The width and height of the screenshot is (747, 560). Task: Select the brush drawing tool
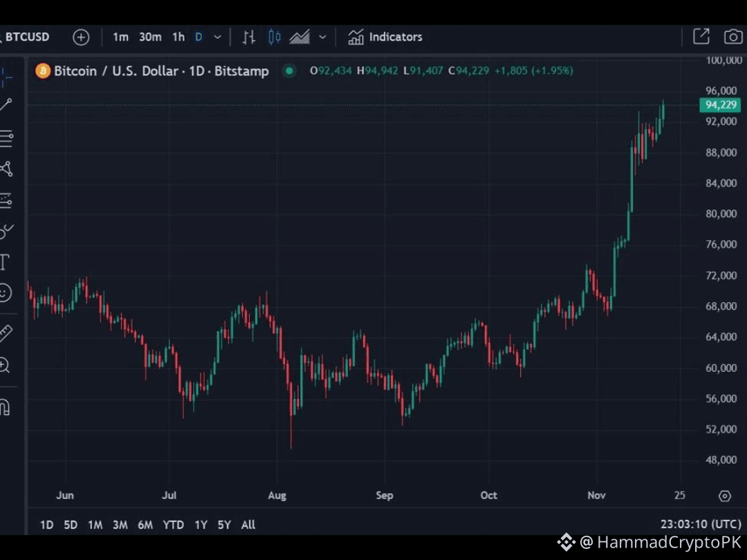[6, 232]
